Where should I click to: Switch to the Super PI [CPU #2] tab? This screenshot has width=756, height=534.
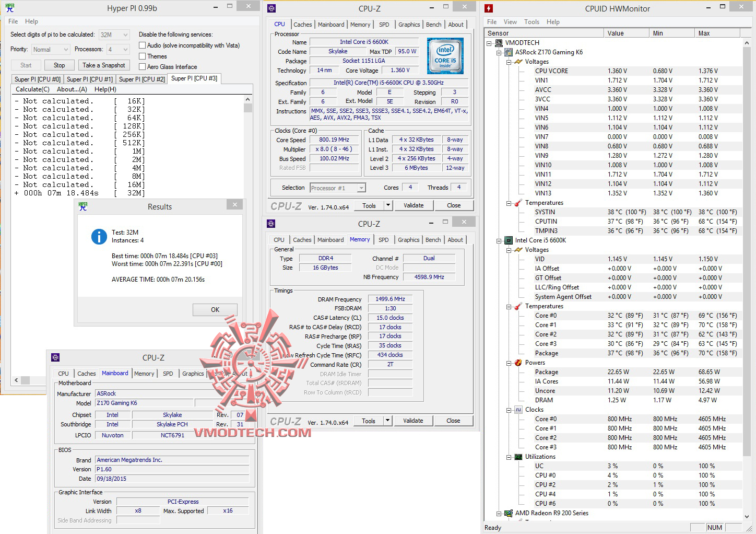[x=142, y=79]
